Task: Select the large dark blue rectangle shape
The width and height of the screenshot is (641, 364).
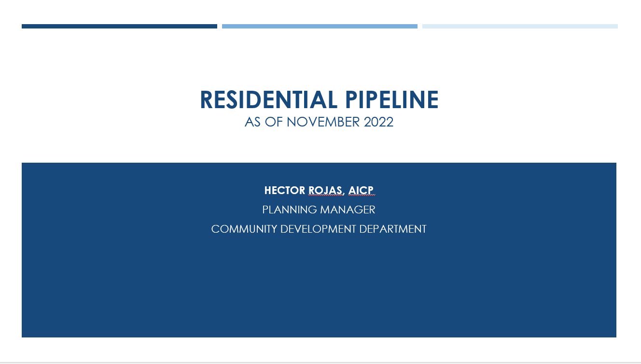Action: (x=319, y=290)
